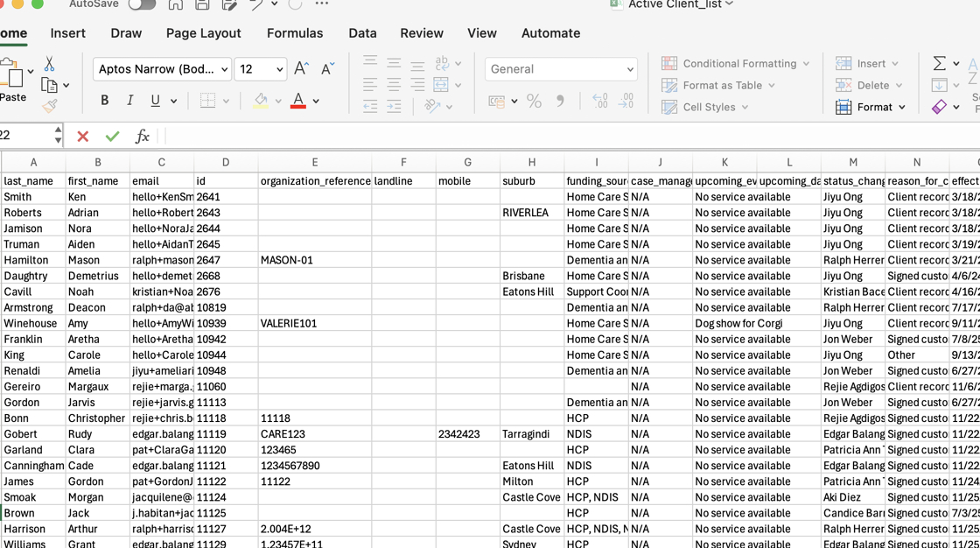Open Format as Table menu
The height and width of the screenshot is (548, 980).
718,85
